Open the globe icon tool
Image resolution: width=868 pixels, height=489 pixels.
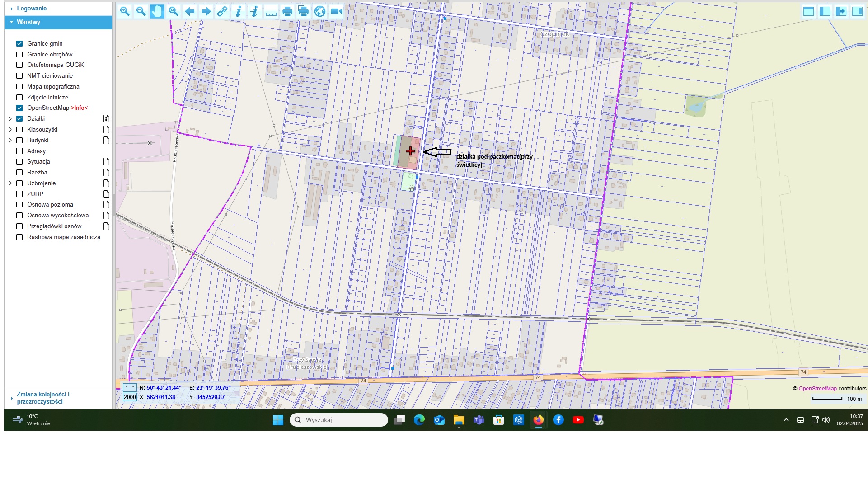[x=319, y=12]
